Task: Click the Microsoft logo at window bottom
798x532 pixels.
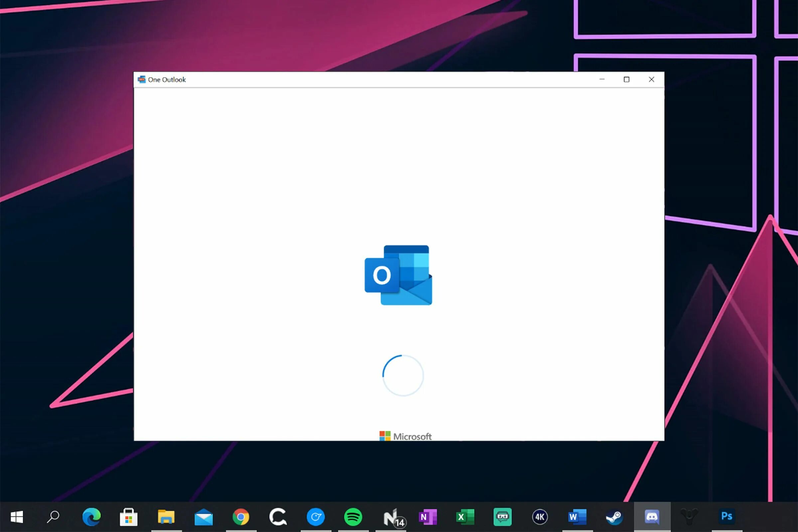Action: click(x=405, y=436)
